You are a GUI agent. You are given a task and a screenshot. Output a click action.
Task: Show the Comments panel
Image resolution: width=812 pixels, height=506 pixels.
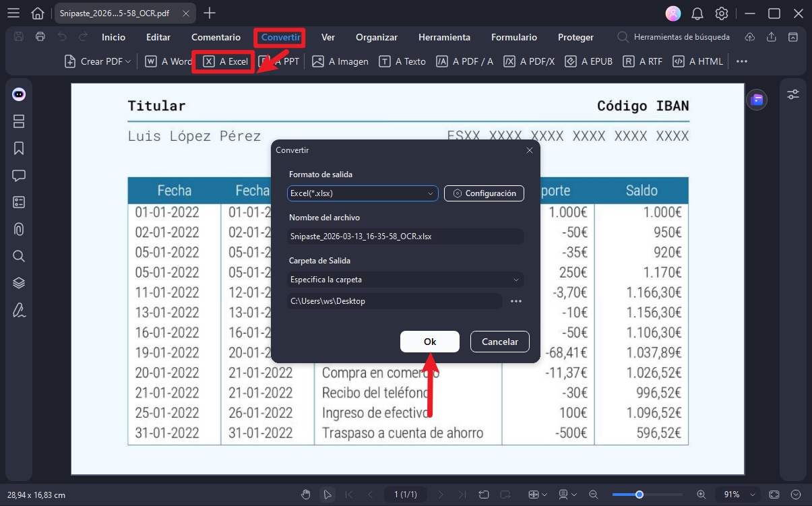point(18,175)
